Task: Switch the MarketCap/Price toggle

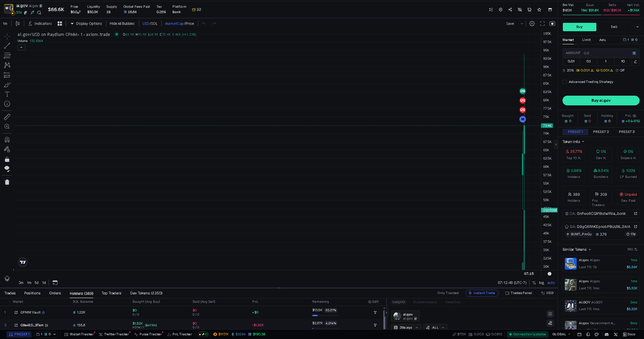Action: pyautogui.click(x=179, y=24)
